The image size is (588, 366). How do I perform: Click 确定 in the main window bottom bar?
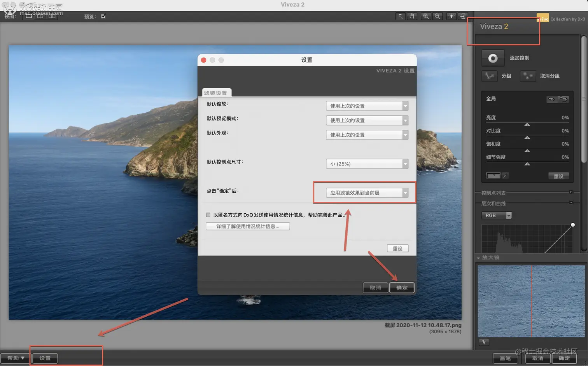564,358
